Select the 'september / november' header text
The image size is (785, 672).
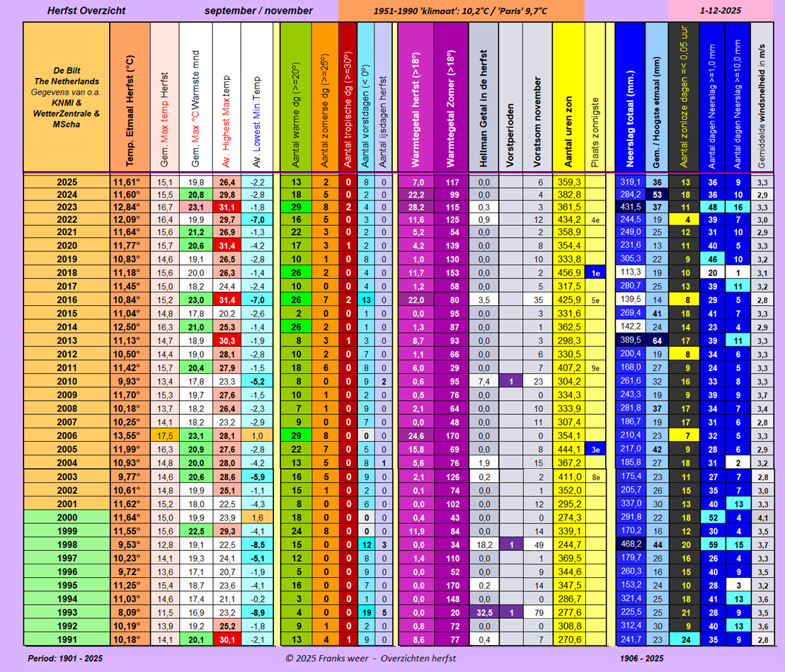pyautogui.click(x=258, y=11)
